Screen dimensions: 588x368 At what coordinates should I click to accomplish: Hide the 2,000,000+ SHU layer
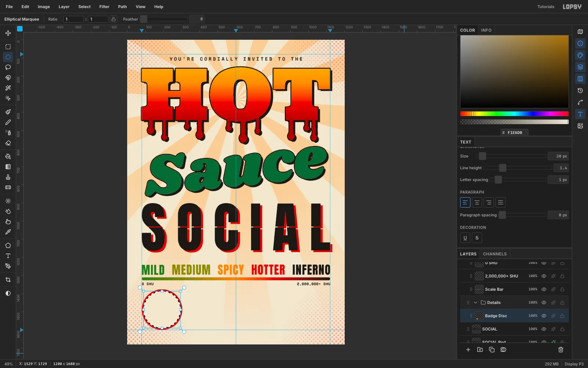click(x=544, y=276)
